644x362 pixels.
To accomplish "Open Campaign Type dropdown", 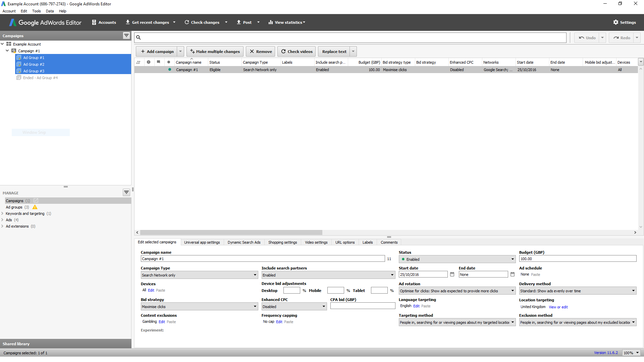I will (x=199, y=275).
